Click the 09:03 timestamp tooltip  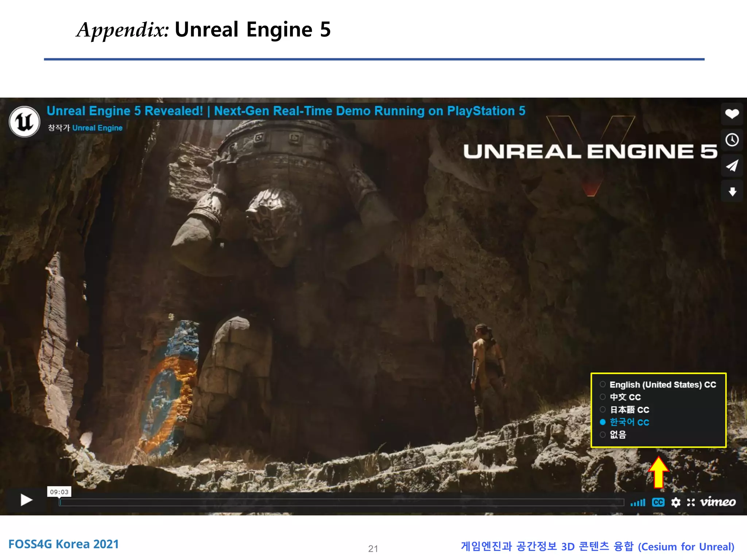pyautogui.click(x=59, y=492)
